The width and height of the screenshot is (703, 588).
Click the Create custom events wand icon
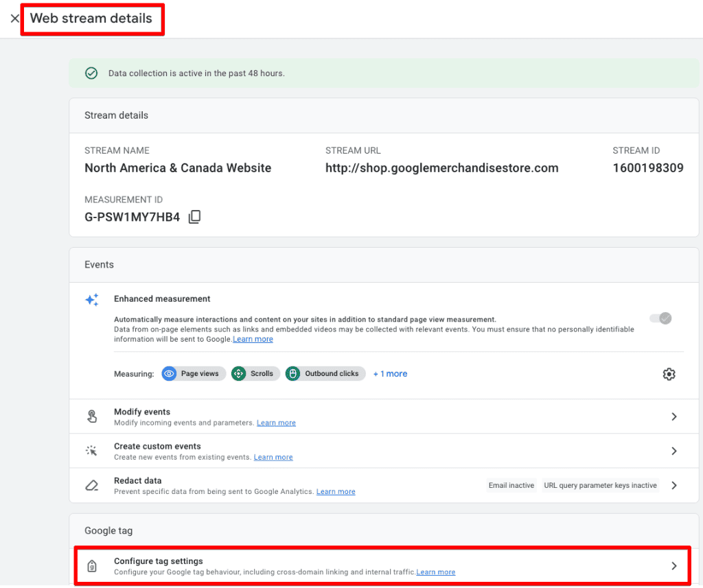[x=92, y=450]
